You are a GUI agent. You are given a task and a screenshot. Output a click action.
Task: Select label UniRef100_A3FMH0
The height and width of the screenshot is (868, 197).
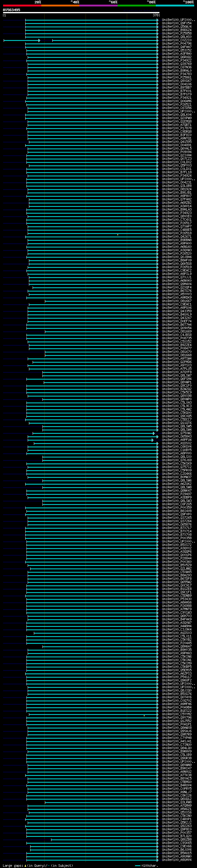coord(177,54)
